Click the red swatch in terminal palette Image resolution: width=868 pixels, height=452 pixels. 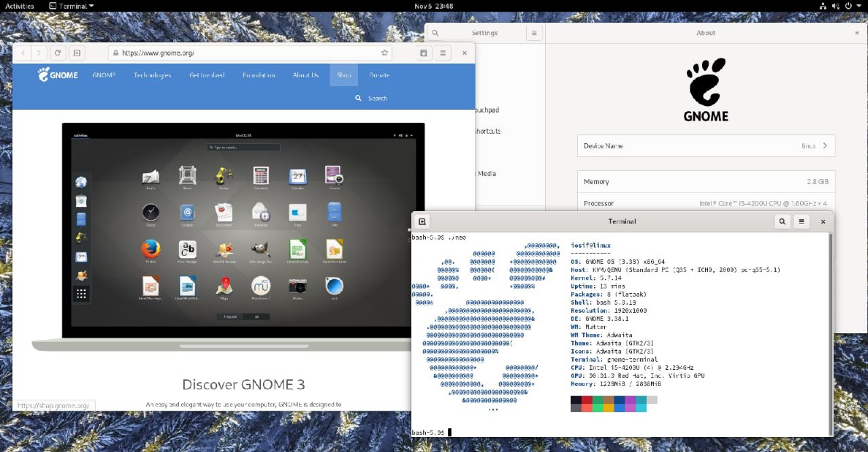(x=587, y=400)
